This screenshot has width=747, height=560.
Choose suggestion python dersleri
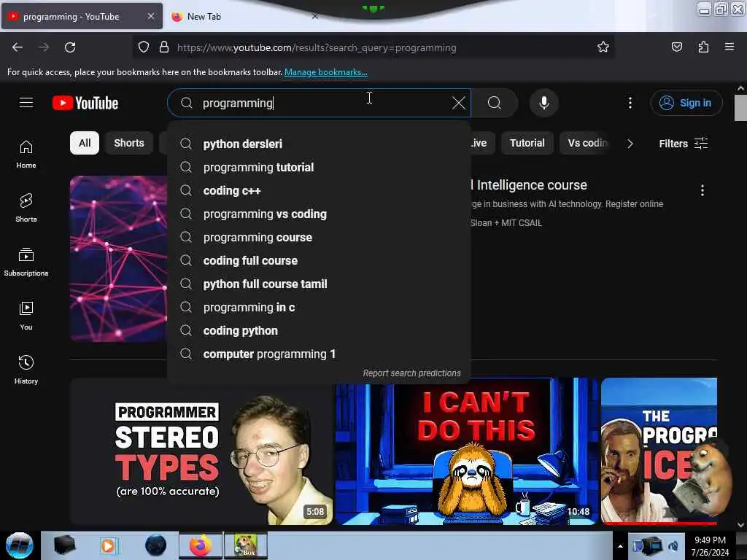[320, 144]
